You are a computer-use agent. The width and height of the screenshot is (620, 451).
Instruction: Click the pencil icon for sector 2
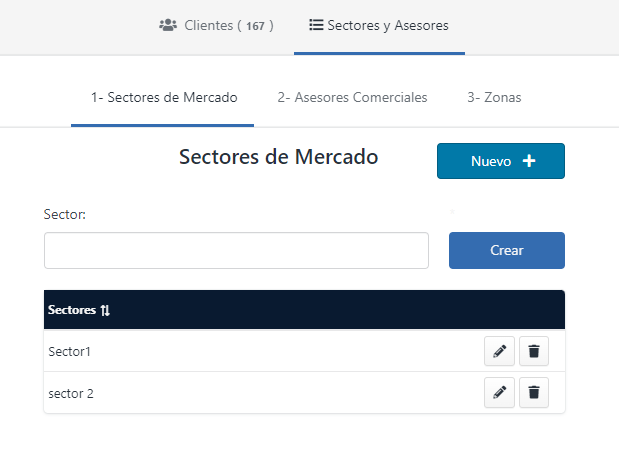[499, 393]
